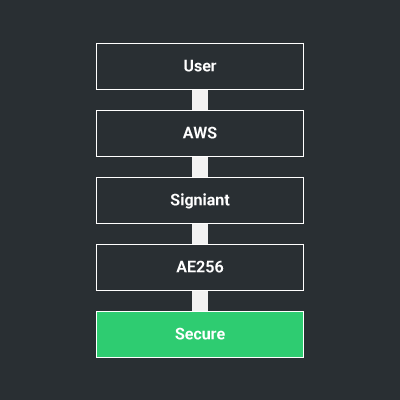Screen dimensions: 400x400
Task: Click the first step of the flow diagram
Action: (200, 66)
